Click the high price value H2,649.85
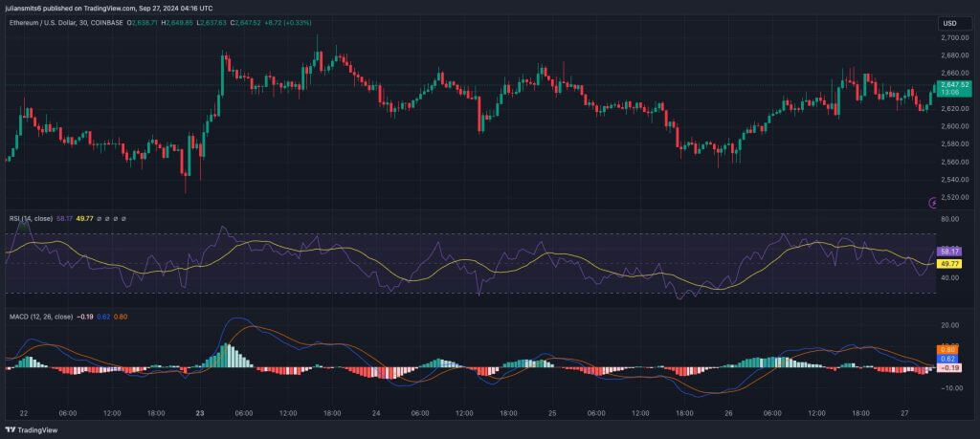The width and height of the screenshot is (980, 439). tap(177, 23)
